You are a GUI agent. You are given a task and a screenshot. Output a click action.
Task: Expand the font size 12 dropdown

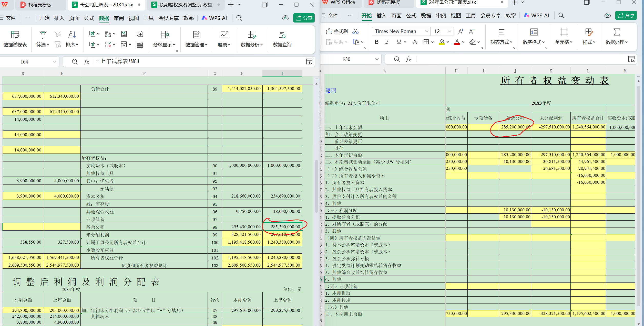point(449,31)
